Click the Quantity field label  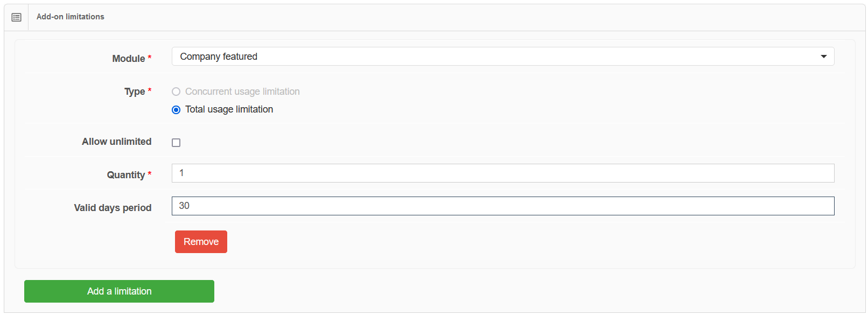point(125,175)
